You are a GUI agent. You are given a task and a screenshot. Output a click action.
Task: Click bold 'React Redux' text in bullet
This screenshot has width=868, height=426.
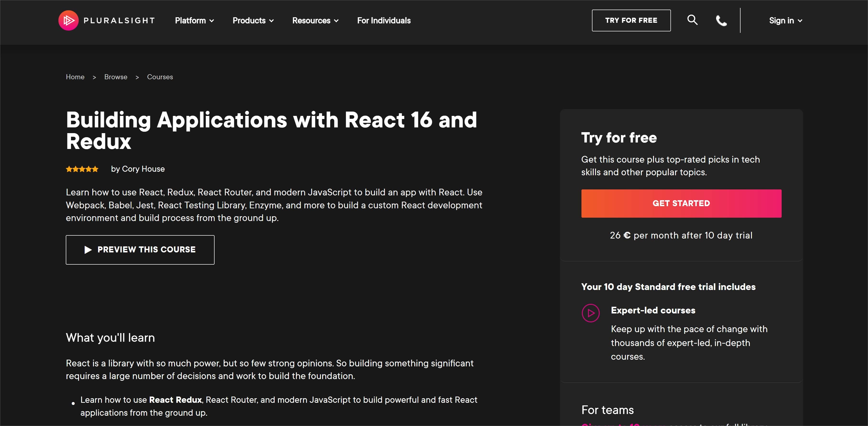(x=175, y=400)
